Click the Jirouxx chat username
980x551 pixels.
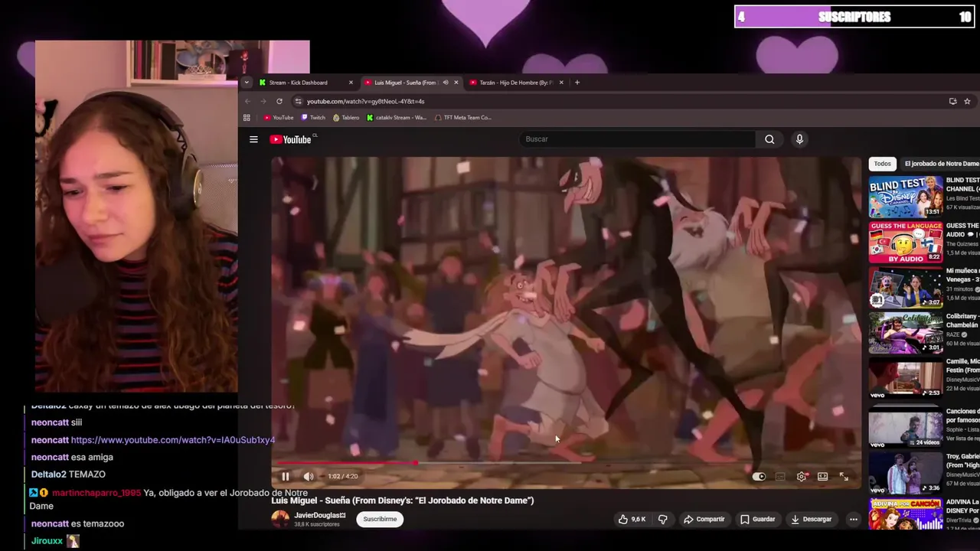(x=47, y=541)
